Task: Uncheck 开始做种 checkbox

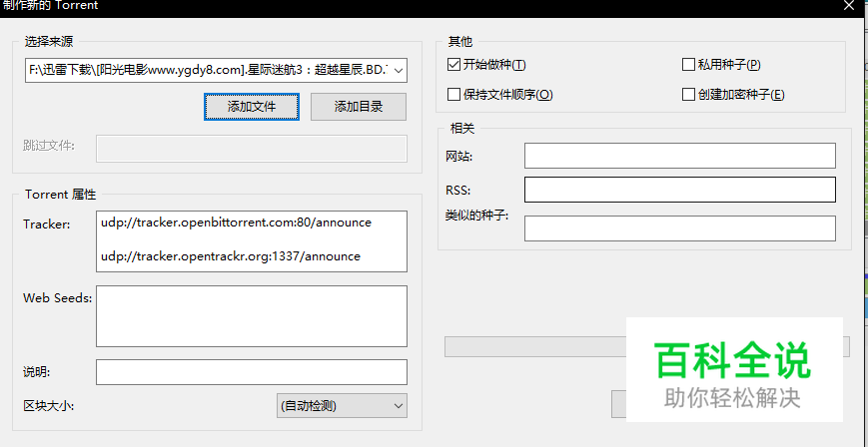Action: coord(453,65)
